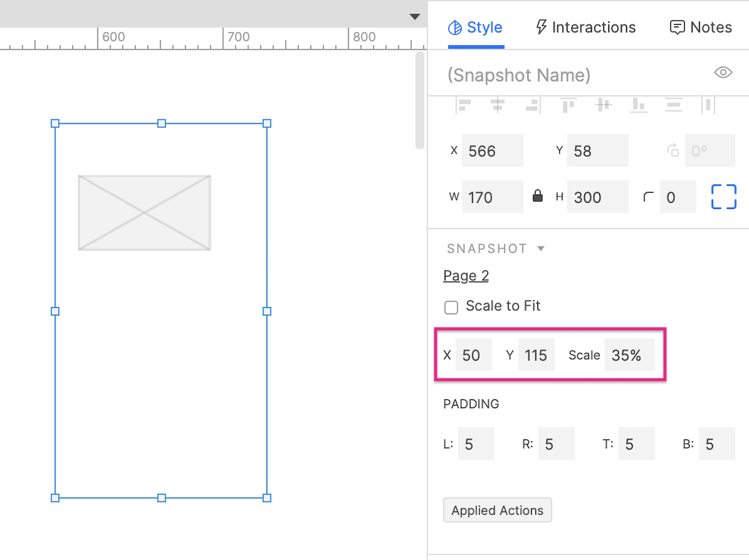
Task: Select the align right icon
Action: pos(532,105)
